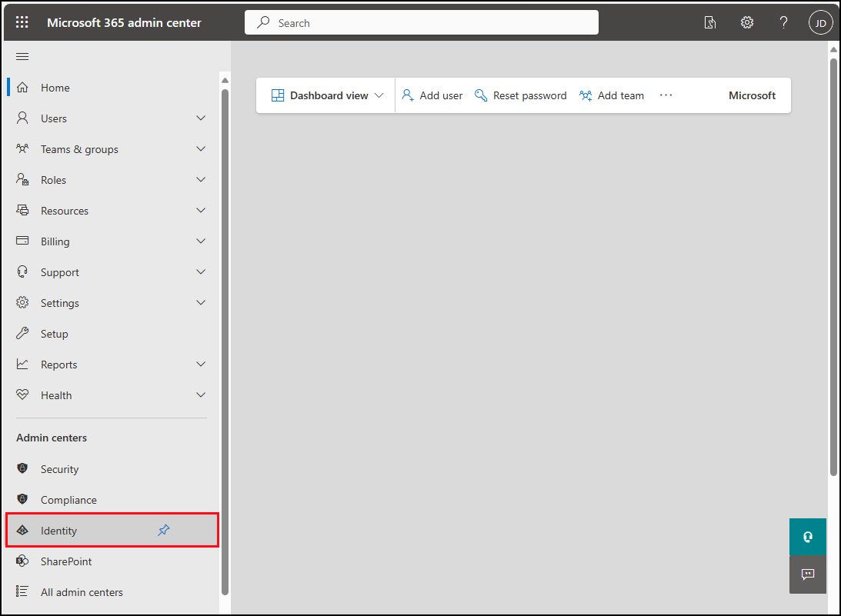
Task: Open the Dashboard view dropdown
Action: coord(325,95)
